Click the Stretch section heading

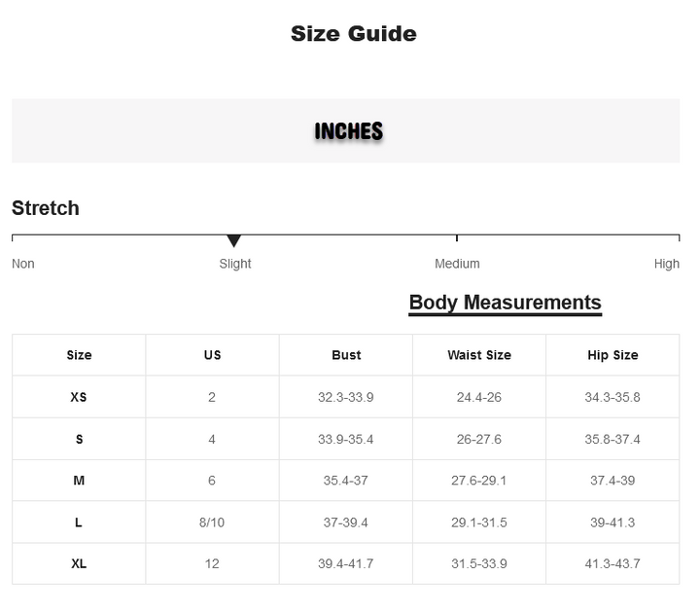coord(46,208)
